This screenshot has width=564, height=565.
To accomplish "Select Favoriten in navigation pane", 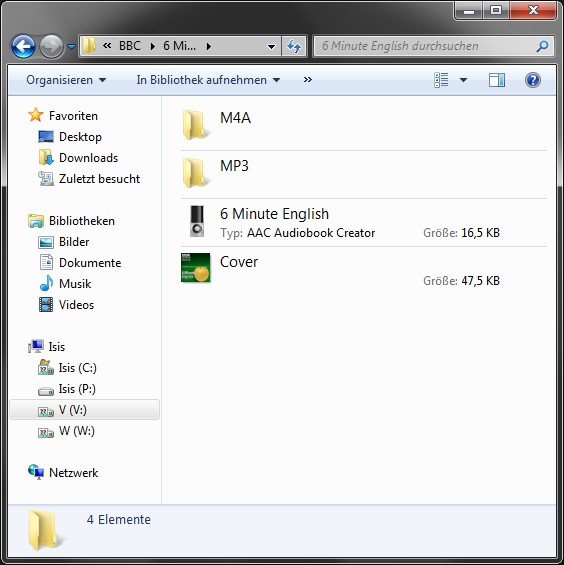I will [x=73, y=116].
